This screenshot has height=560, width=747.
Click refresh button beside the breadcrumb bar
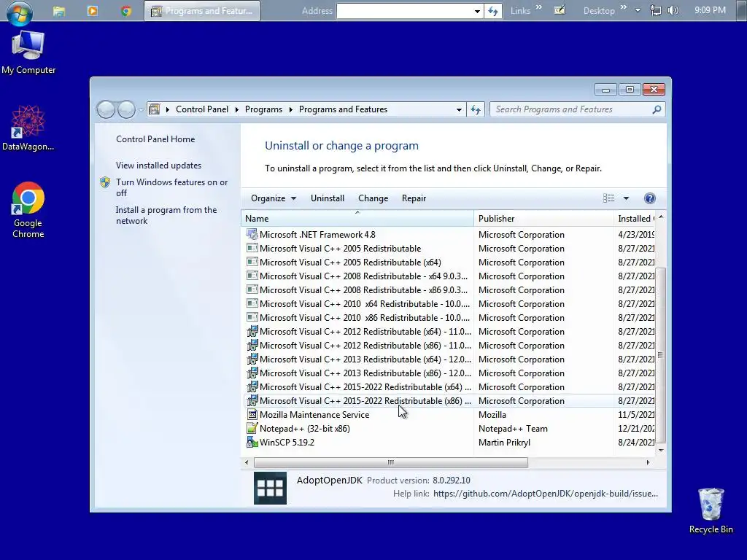click(476, 109)
